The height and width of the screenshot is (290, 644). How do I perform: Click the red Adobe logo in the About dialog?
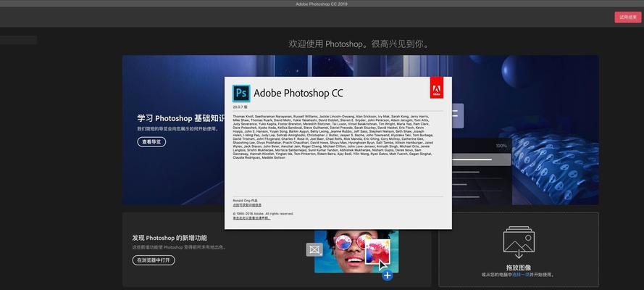[x=437, y=88]
